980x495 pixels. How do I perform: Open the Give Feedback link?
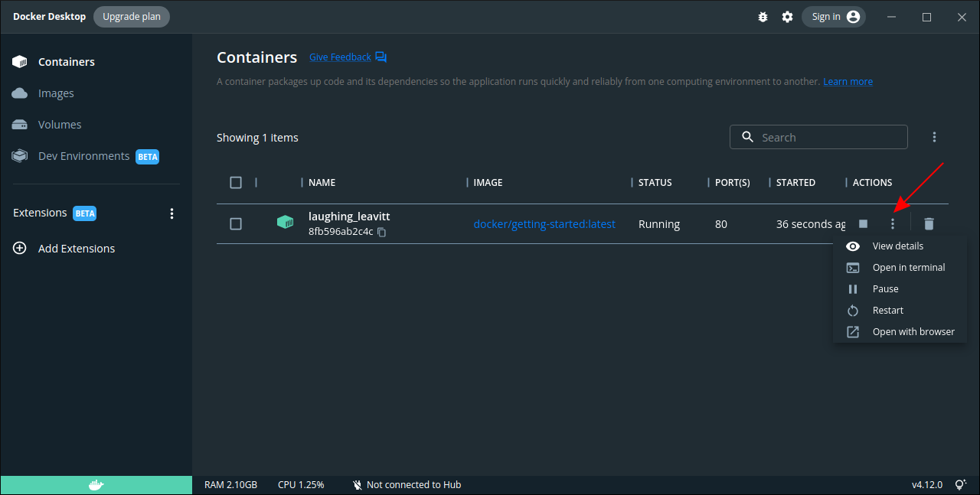(x=339, y=57)
